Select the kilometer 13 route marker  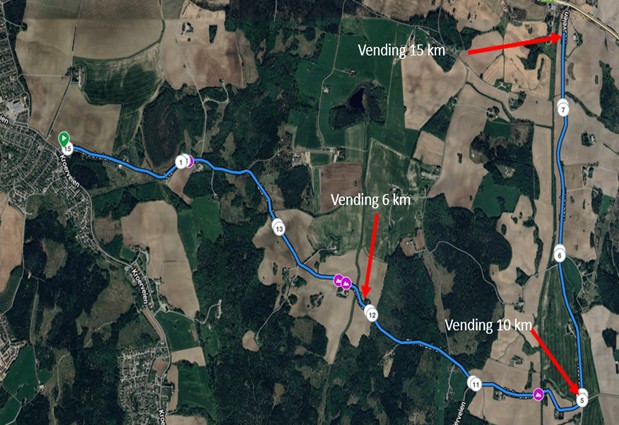coord(279,229)
